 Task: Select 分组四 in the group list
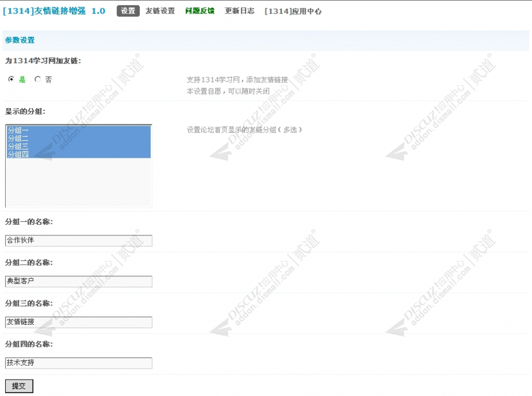tap(78, 155)
